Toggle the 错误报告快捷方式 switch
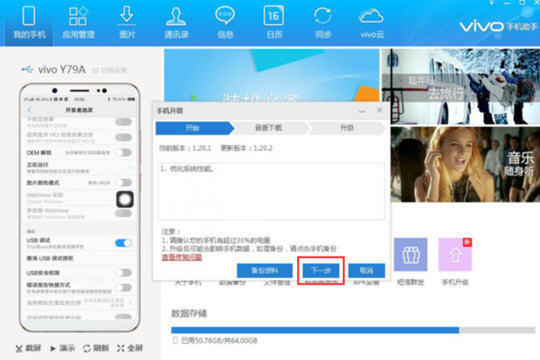The height and width of the screenshot is (360, 540). click(x=123, y=288)
